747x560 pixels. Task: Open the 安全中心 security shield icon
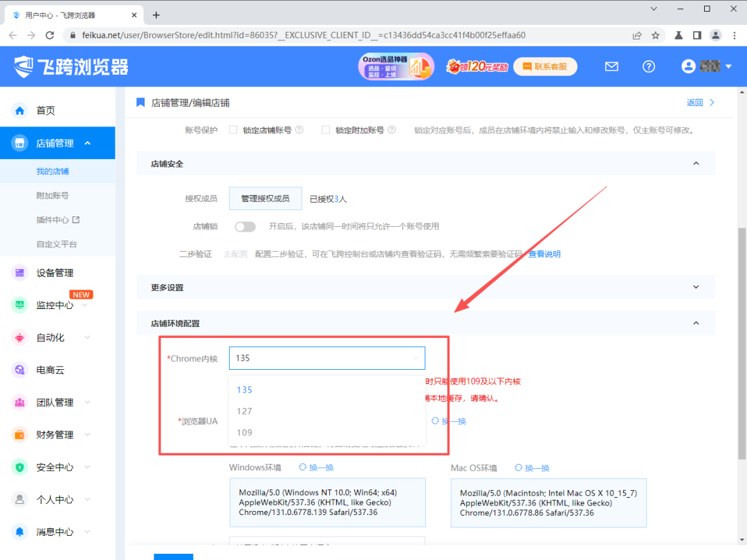(19, 467)
